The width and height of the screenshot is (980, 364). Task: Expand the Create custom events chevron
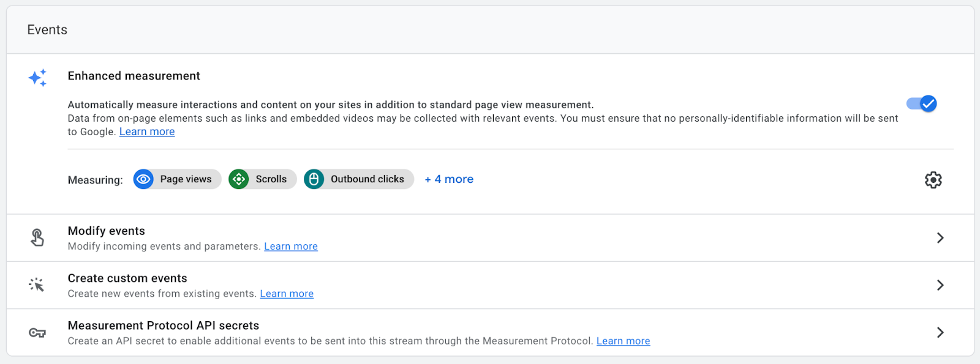point(940,285)
